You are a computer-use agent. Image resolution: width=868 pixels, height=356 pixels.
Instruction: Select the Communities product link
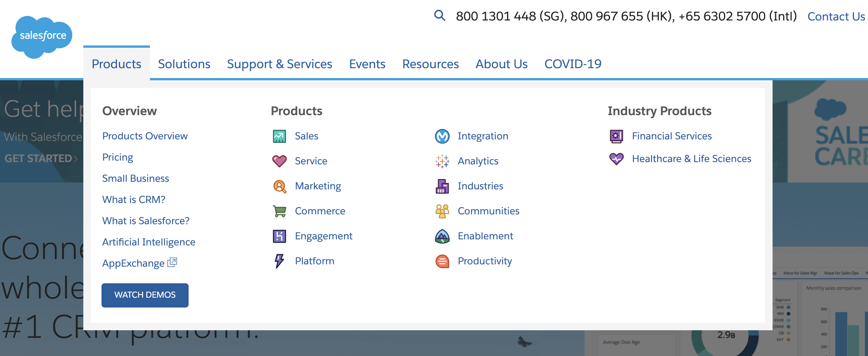(x=489, y=211)
